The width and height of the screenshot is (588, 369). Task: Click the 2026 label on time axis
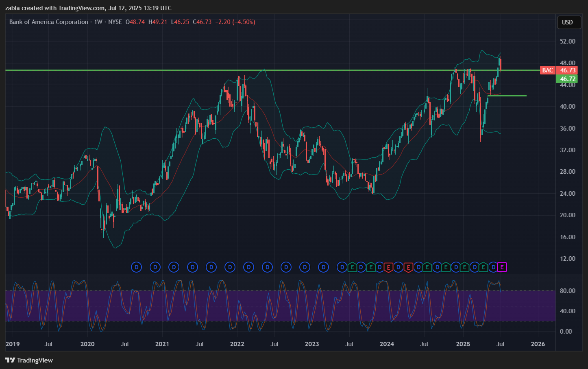point(538,344)
